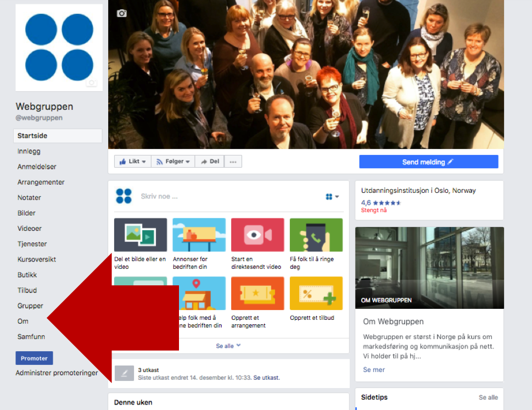532x410 pixels.
Task: Click the star rating 4,6
Action: (380, 203)
